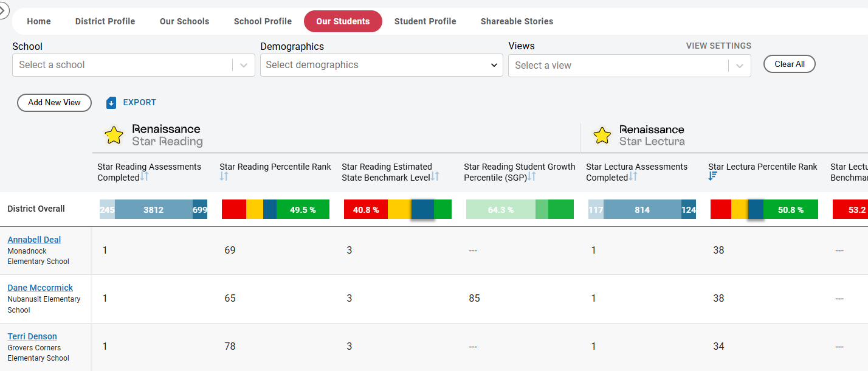Click the Add New View button
This screenshot has width=868, height=371.
(x=54, y=103)
